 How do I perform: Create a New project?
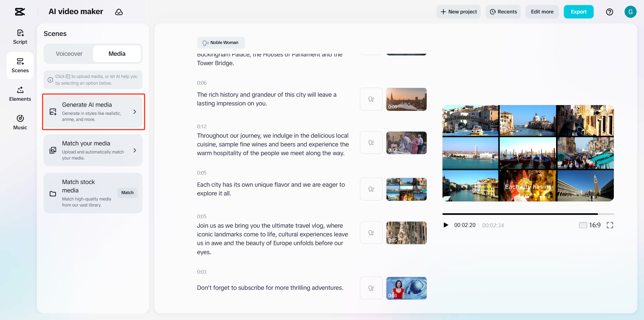[x=459, y=12]
